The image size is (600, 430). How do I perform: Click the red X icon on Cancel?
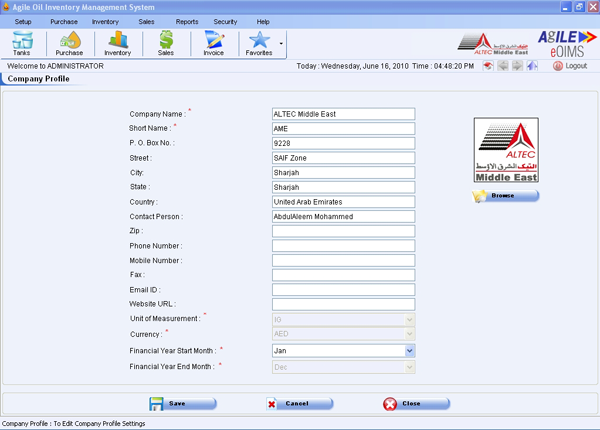[x=272, y=404]
